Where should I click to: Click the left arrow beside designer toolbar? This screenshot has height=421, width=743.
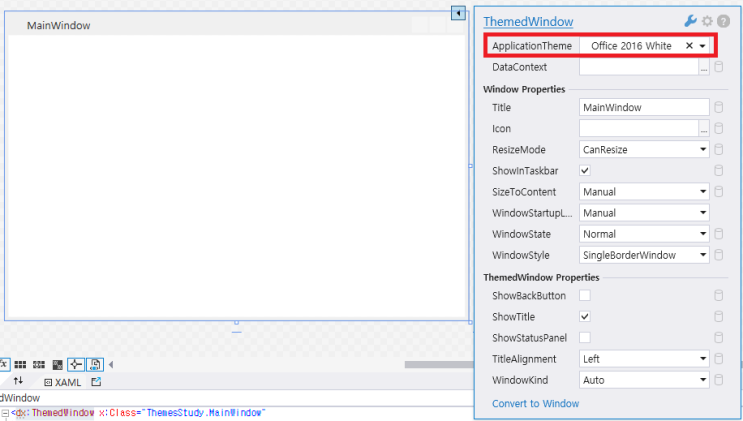tap(111, 365)
